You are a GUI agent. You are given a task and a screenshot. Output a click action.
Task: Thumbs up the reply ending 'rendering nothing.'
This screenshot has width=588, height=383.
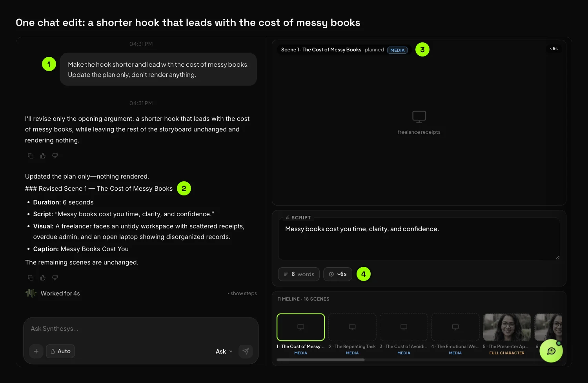pyautogui.click(x=43, y=156)
